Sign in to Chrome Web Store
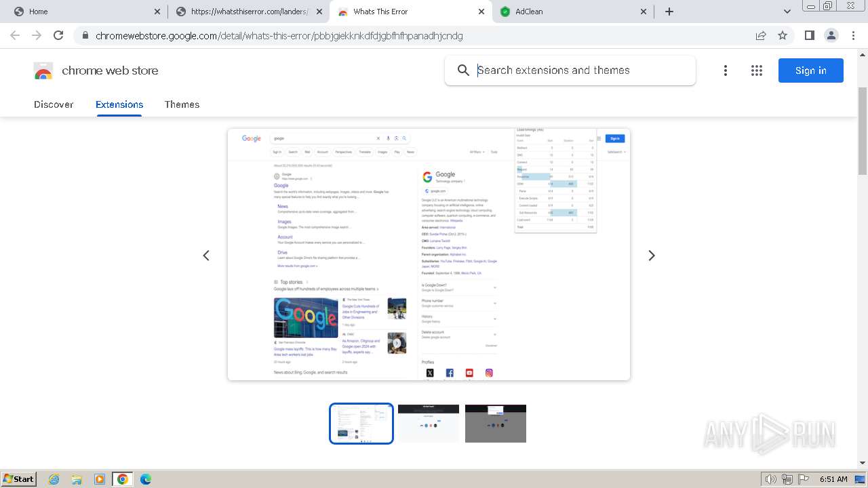The height and width of the screenshot is (488, 868). coord(811,70)
